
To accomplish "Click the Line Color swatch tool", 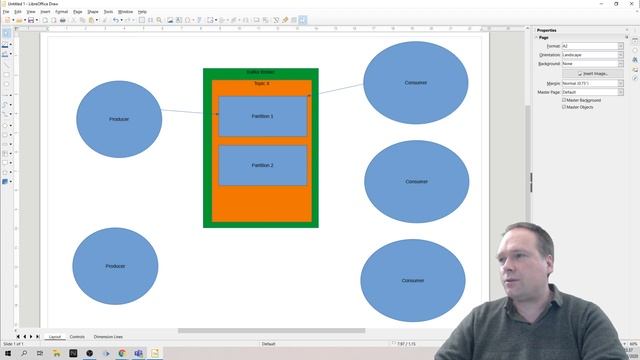I will (5, 44).
